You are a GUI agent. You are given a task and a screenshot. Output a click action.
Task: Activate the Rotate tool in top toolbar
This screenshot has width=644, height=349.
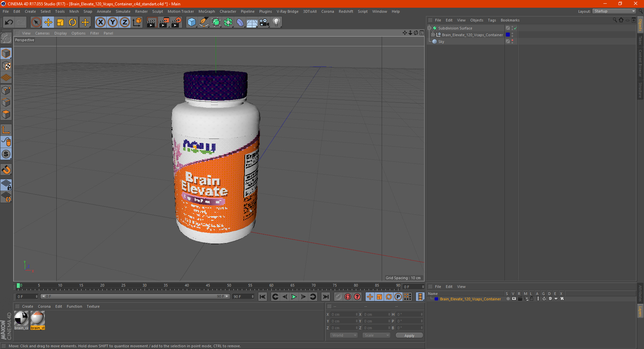click(72, 22)
